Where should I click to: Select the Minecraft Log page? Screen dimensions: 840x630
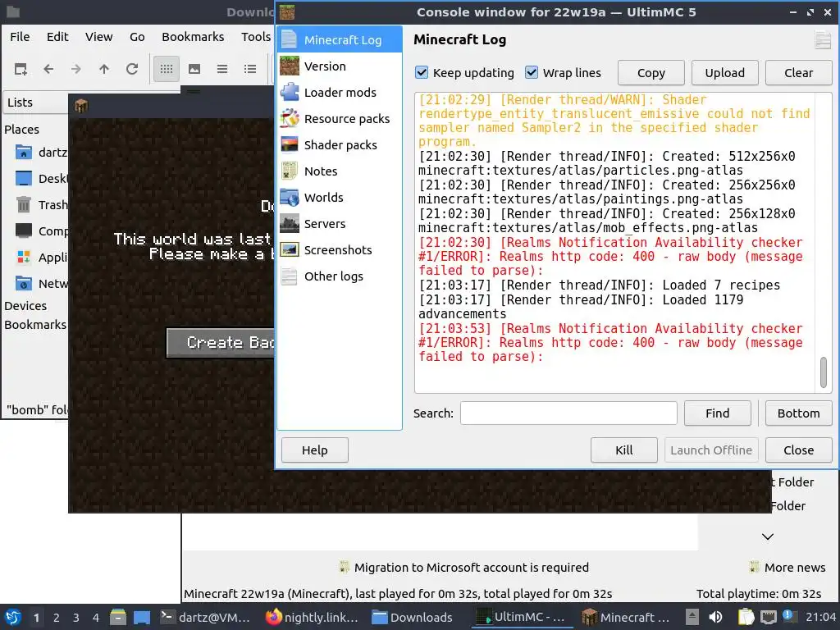tap(339, 40)
